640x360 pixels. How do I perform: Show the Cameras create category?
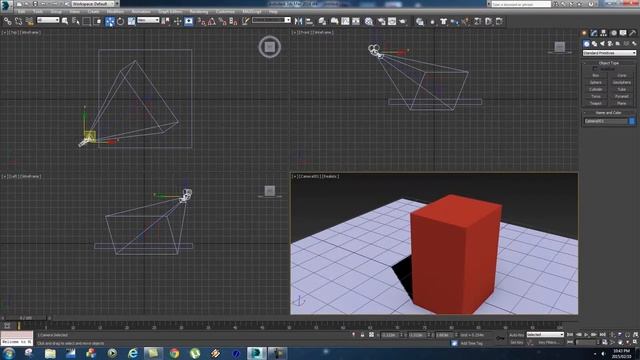(x=610, y=44)
